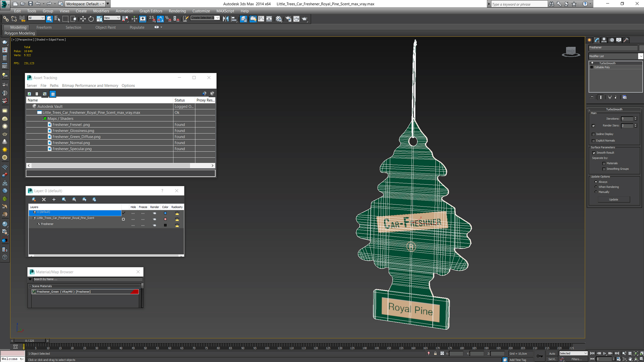Screen dimensions: 644x362
Task: Open Paths menu in Asset Tracking
Action: [x=54, y=85]
